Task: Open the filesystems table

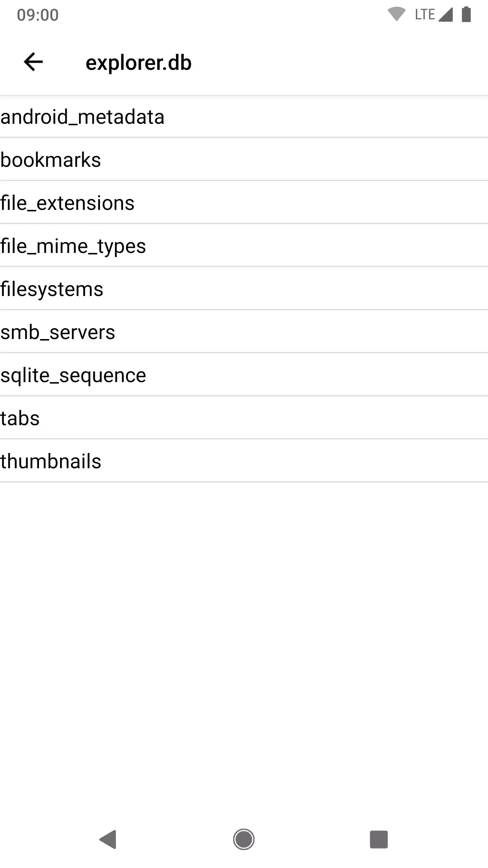Action: tap(52, 289)
